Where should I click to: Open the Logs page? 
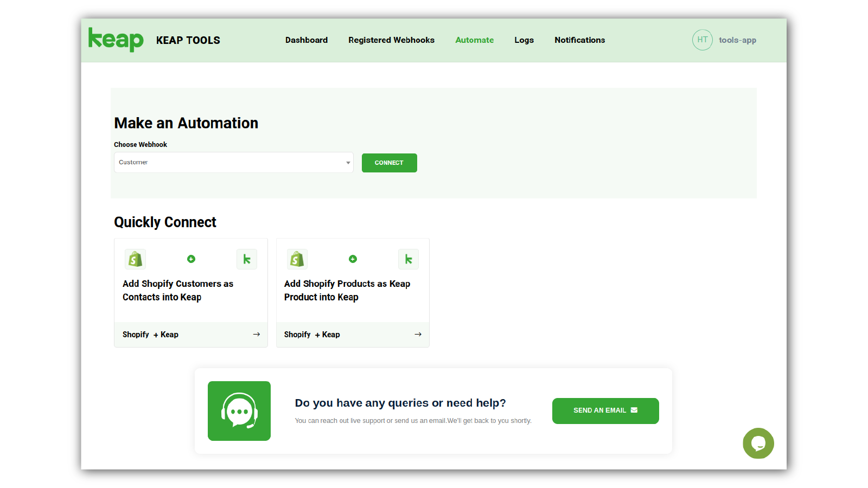pyautogui.click(x=524, y=40)
